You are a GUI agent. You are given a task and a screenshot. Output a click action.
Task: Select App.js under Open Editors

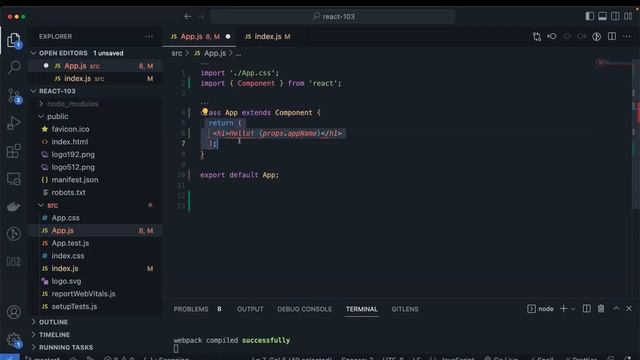pos(96,66)
